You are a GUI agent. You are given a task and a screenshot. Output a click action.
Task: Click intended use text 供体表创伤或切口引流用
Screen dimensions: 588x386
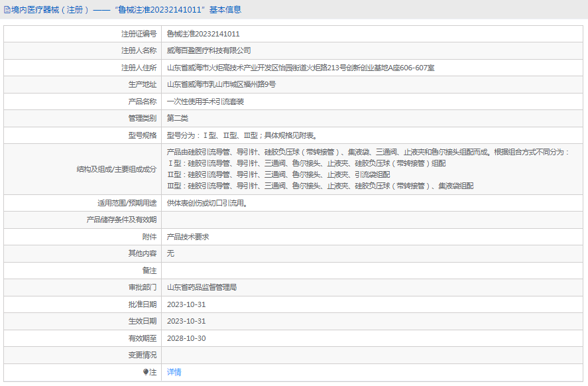(x=207, y=203)
